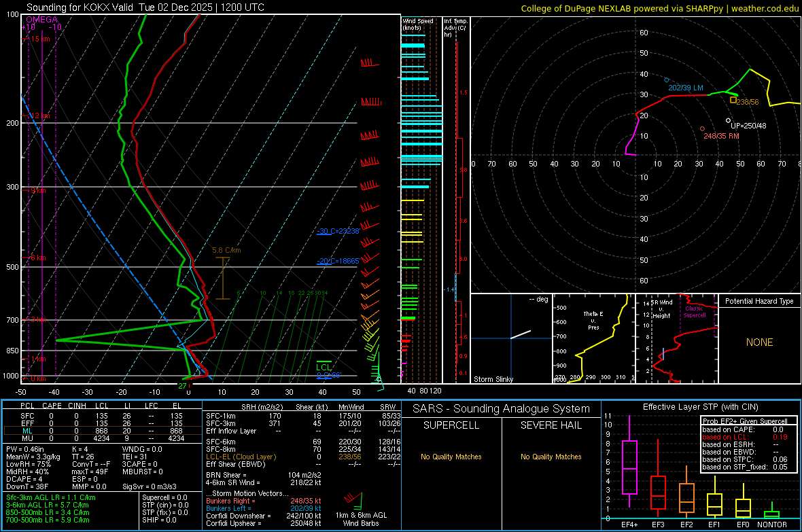Click the Sfc-3km AGL LR line
This screenshot has height=532, width=802.
click(51, 497)
